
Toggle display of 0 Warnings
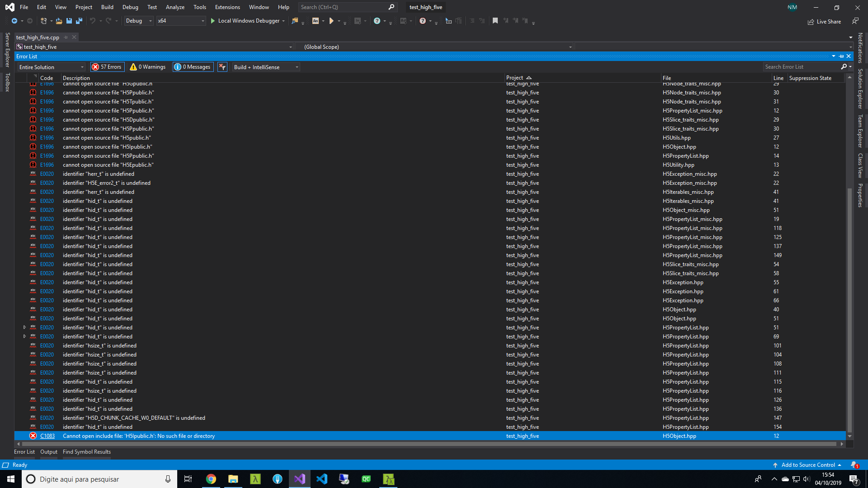(147, 66)
